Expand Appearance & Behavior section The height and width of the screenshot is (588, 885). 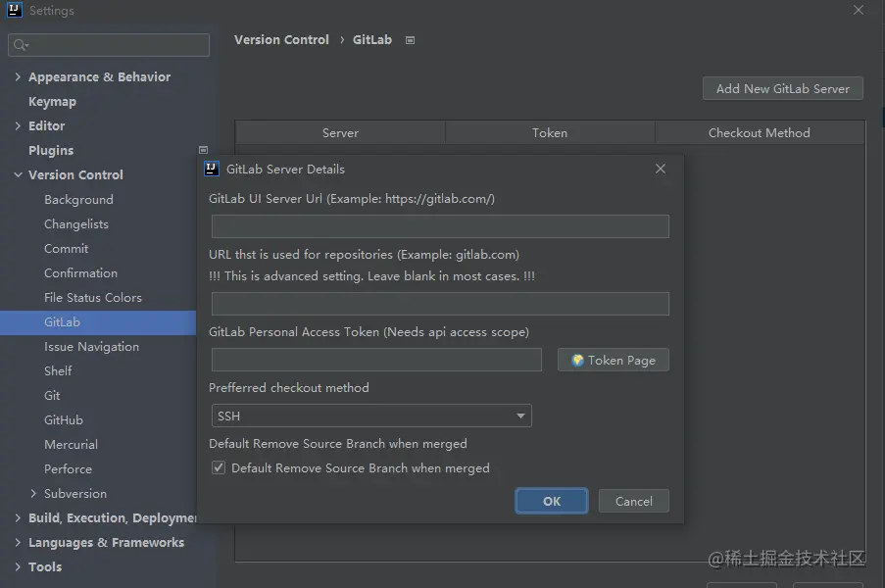click(18, 76)
